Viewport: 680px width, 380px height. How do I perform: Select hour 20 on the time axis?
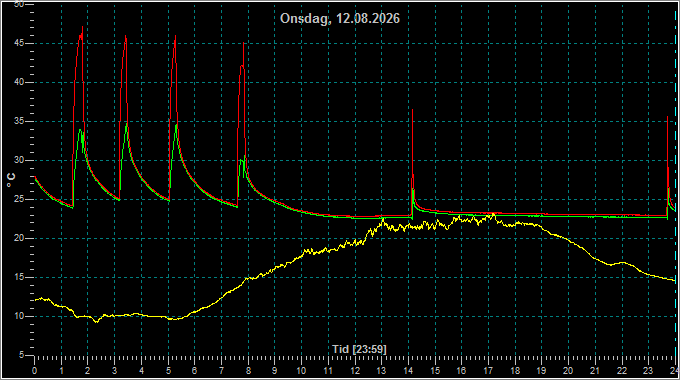click(568, 371)
